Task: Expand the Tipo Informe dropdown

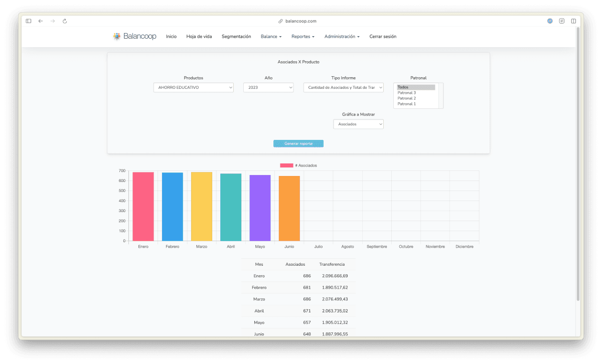Action: (x=343, y=88)
